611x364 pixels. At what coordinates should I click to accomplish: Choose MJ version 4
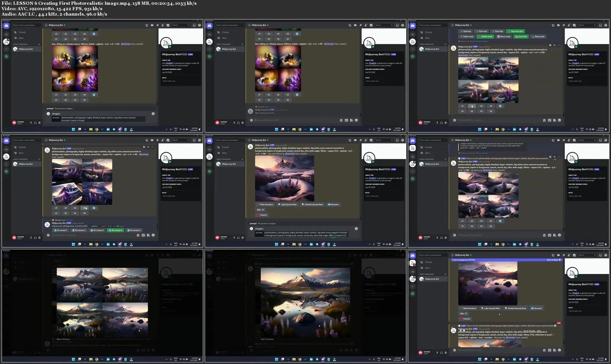coord(116,230)
